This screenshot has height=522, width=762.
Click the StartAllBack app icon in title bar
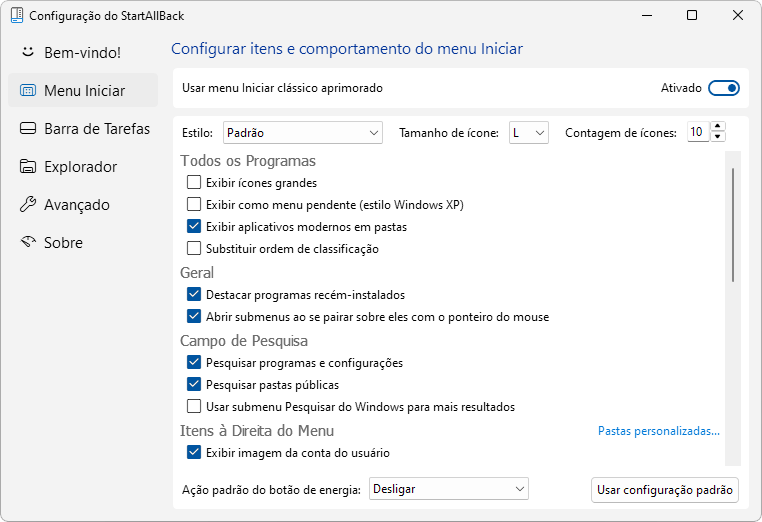tap(15, 16)
